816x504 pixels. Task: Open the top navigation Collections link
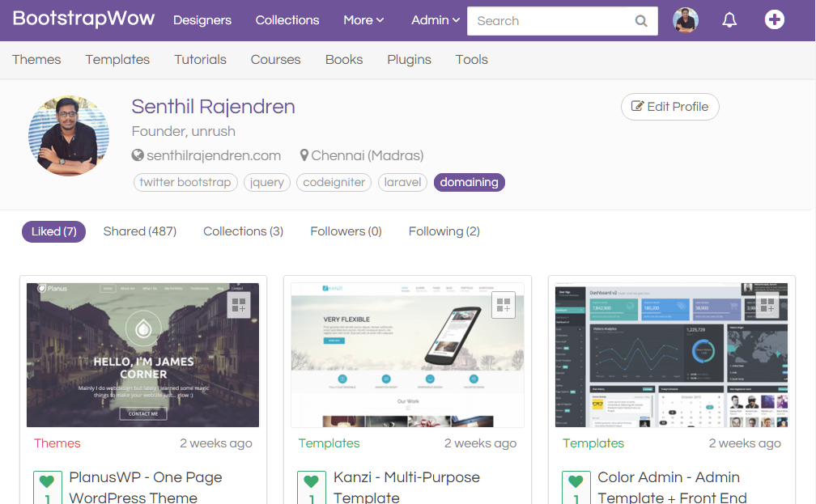(x=287, y=20)
